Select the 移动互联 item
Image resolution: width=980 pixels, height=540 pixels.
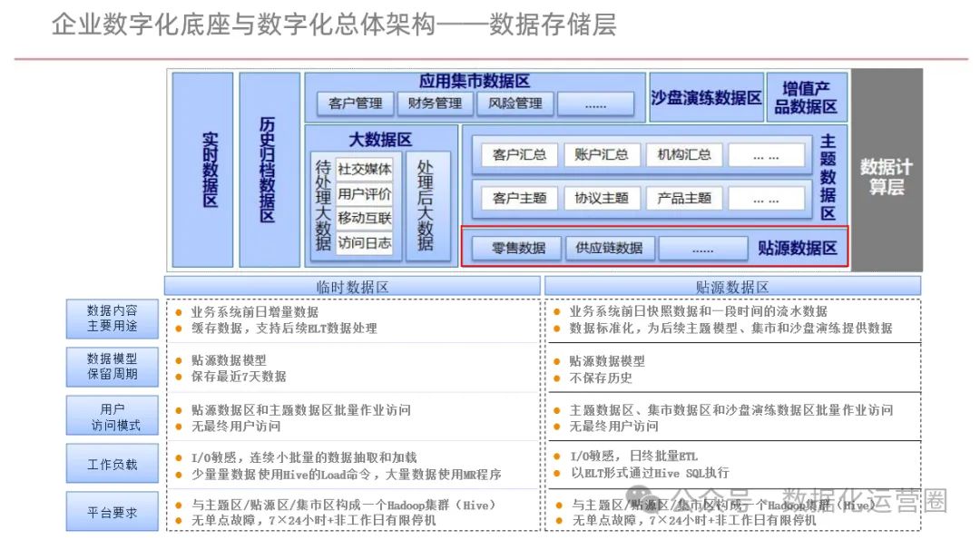pos(365,218)
